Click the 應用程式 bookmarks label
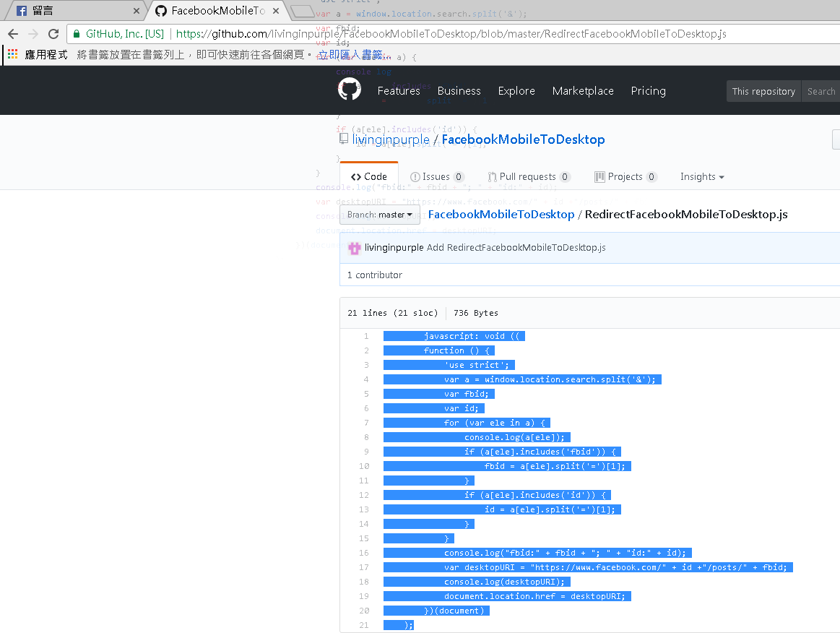 tap(46, 55)
